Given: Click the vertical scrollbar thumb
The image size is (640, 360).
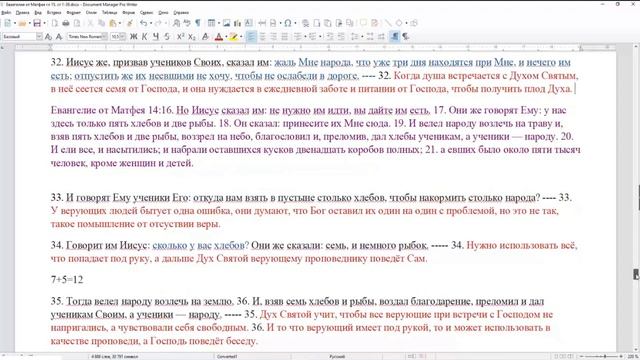Looking at the screenshot, I should (x=636, y=274).
